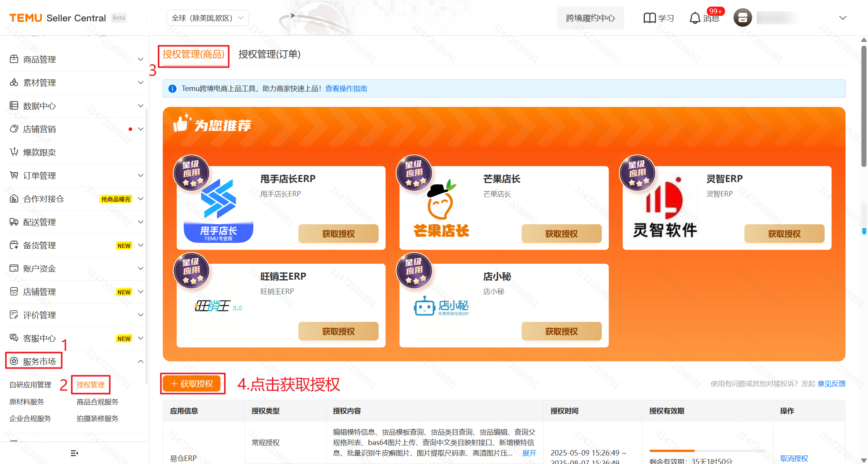Click the 授权有效期 orange progress bar
Screen dimensions: 868x464
672,451
